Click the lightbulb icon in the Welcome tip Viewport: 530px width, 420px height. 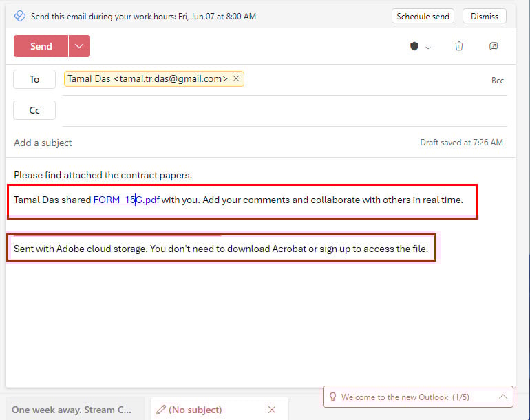point(332,397)
